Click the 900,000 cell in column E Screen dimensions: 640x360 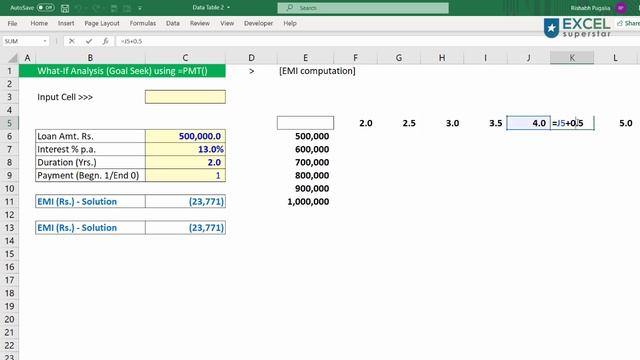tap(305, 188)
